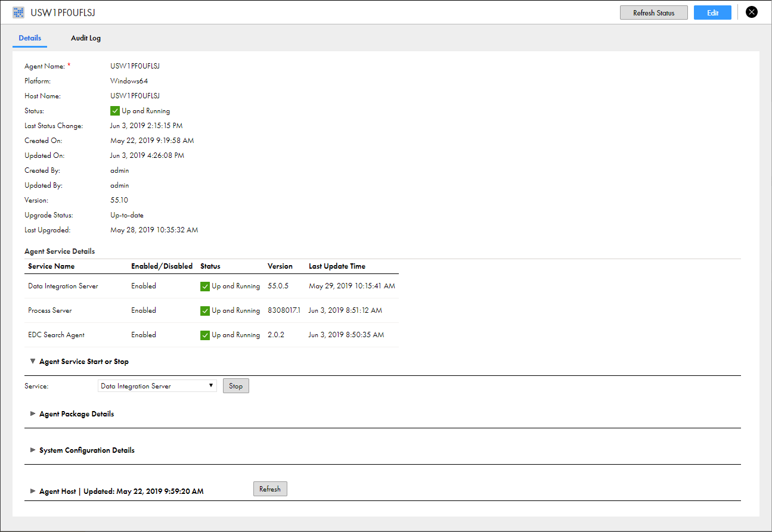
Task: Click Data Integration Server green status check
Action: pyautogui.click(x=205, y=287)
